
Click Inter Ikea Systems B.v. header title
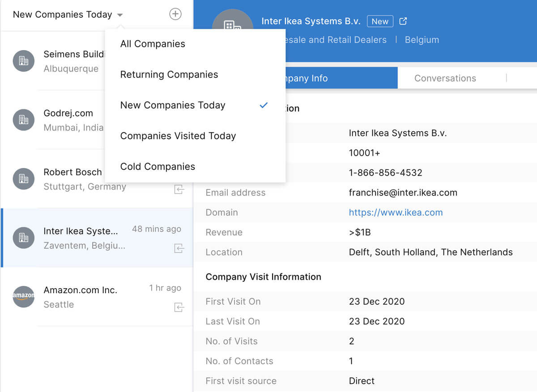311,21
